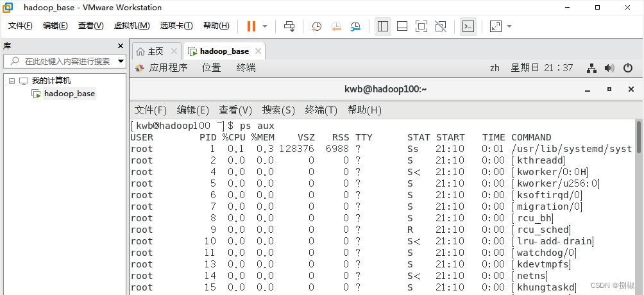This screenshot has height=295, width=644.
Task: Click the COMMAND column header text
Action: coord(532,137)
